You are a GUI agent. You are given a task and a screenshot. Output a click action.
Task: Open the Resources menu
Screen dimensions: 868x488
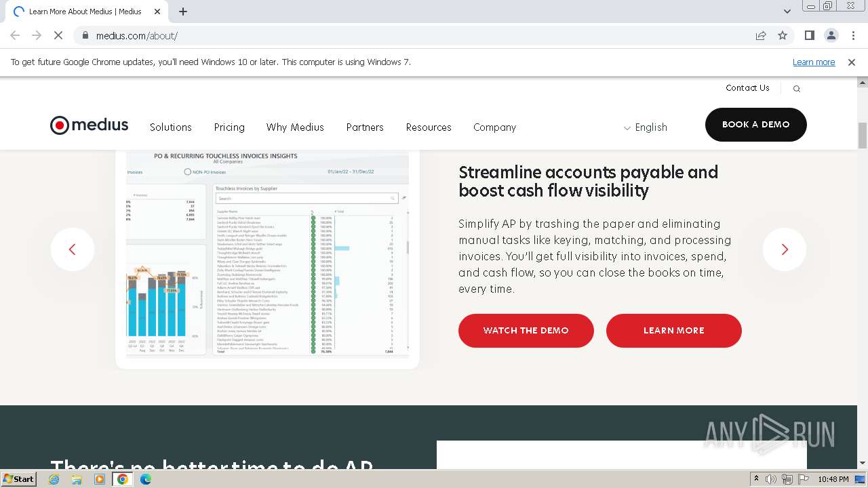pos(429,127)
